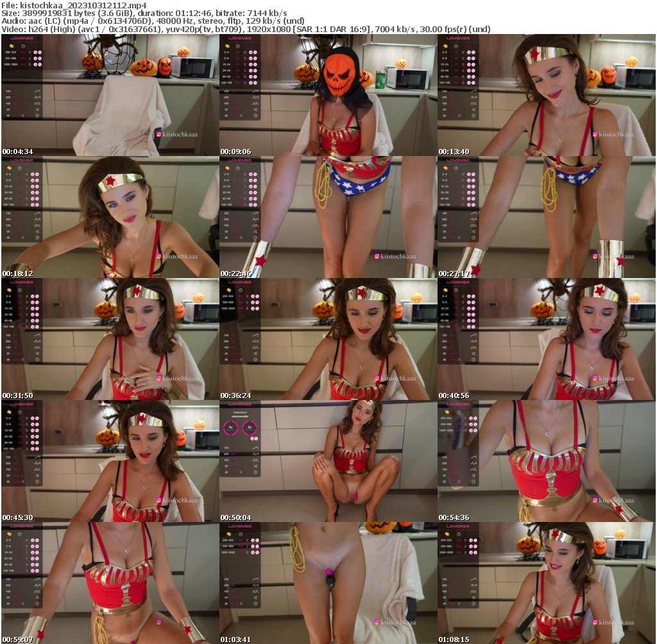Toggle the crossed-out badge on the 555-999 tier

[x=40, y=58]
